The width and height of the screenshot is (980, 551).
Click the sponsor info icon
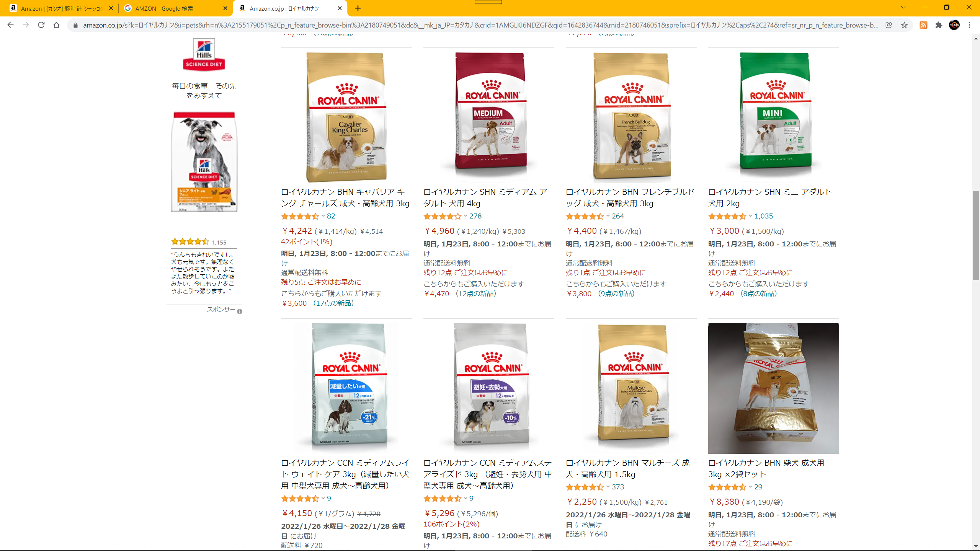240,311
